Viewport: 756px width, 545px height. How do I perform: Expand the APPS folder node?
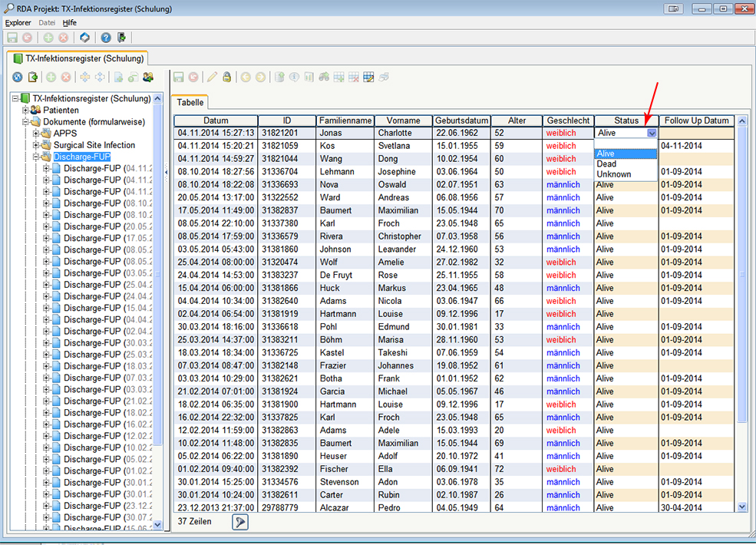tap(35, 134)
